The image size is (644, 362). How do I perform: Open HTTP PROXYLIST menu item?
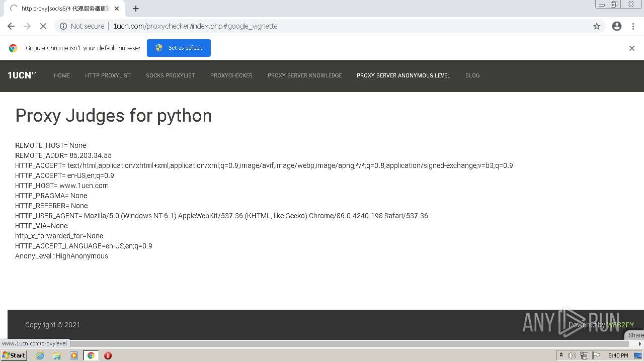pos(108,75)
